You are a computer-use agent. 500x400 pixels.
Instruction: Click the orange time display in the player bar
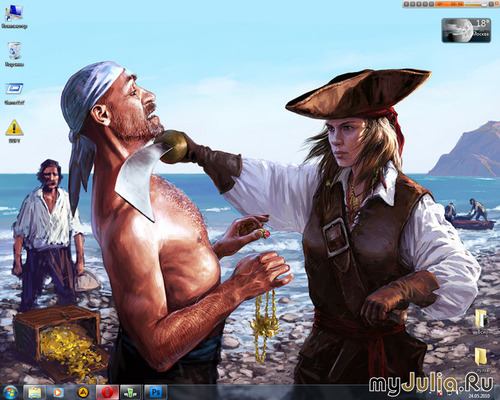449,4
